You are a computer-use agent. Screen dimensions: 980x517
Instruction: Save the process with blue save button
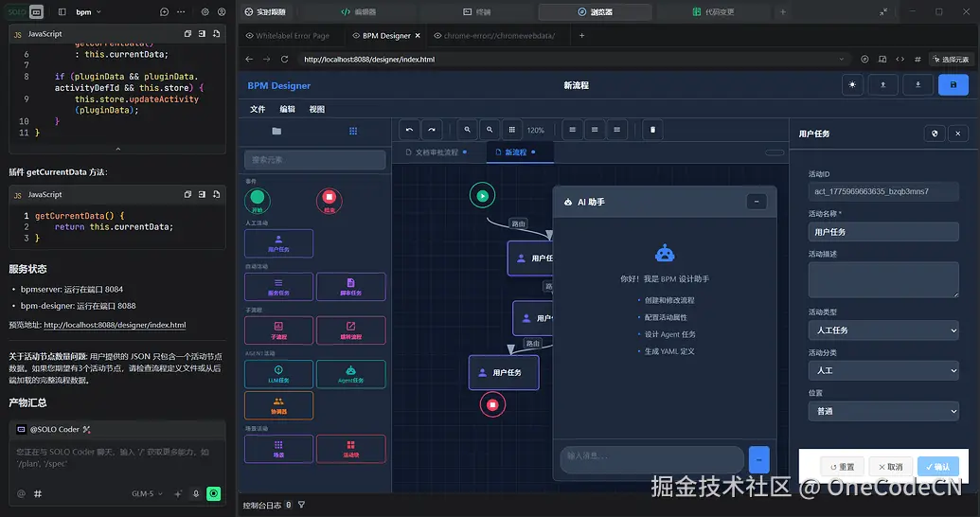point(953,85)
